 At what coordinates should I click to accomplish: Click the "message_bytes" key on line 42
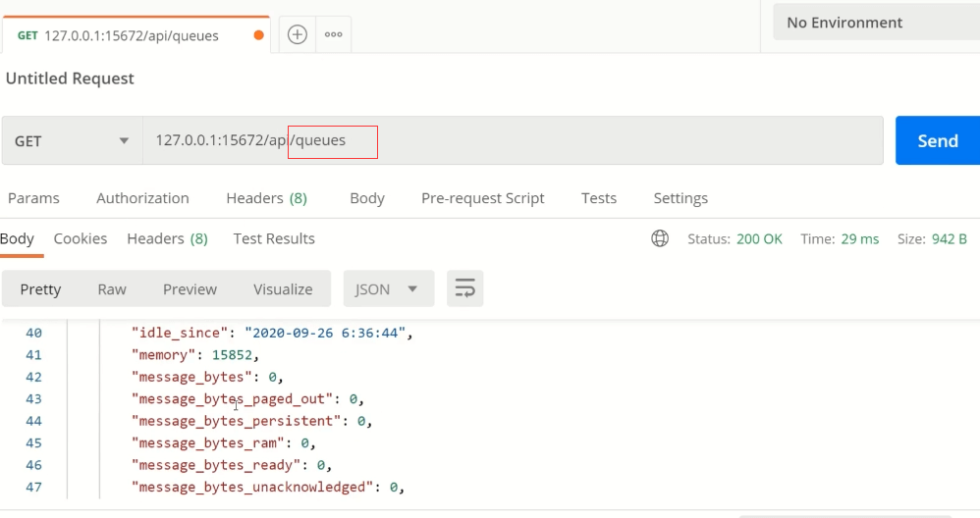tap(191, 377)
